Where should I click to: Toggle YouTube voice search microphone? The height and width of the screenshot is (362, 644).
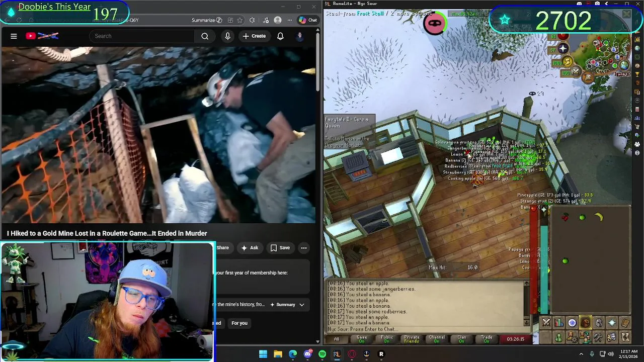click(x=227, y=36)
